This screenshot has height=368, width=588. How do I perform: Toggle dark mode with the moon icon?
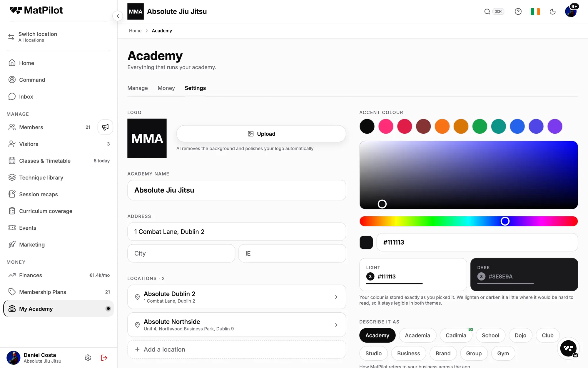pos(553,11)
